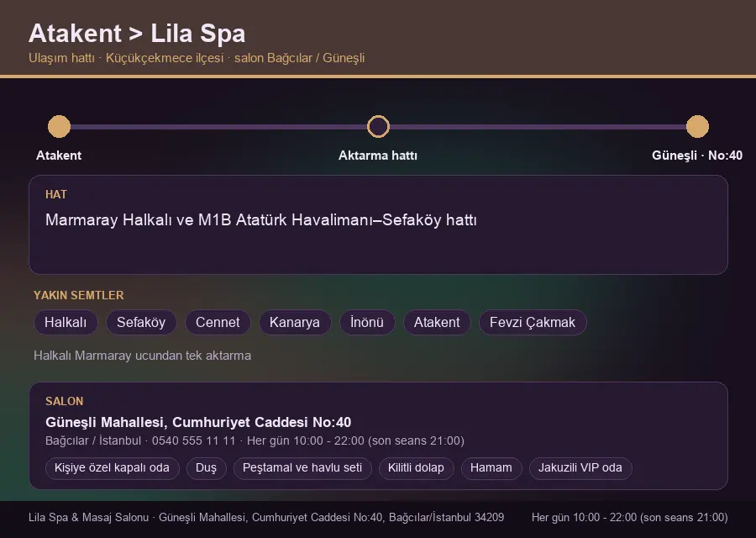Viewport: 756px width, 538px height.
Task: Click the Güneşli · No:40 label text
Action: click(x=697, y=156)
